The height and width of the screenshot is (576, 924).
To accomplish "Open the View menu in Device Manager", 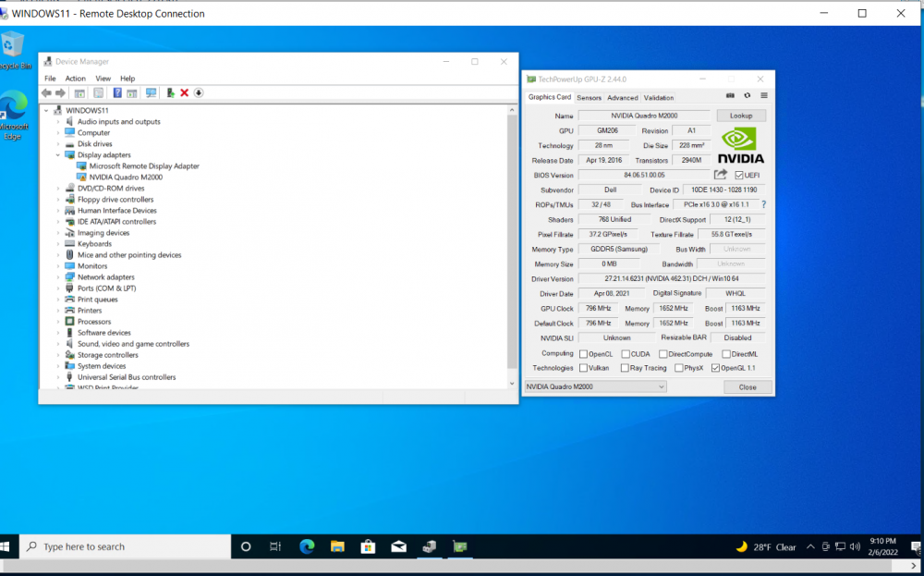I will click(x=103, y=79).
